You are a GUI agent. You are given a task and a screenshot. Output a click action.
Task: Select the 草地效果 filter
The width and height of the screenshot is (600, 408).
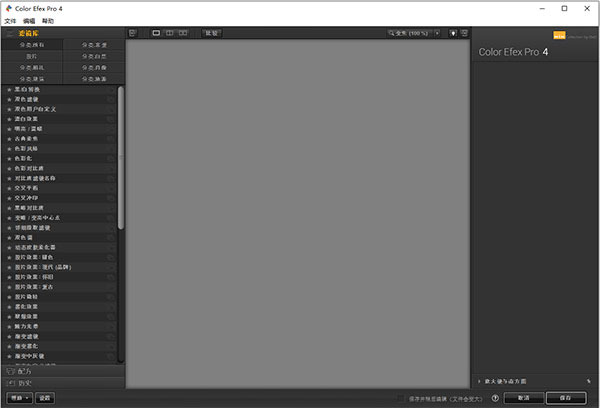point(59,317)
